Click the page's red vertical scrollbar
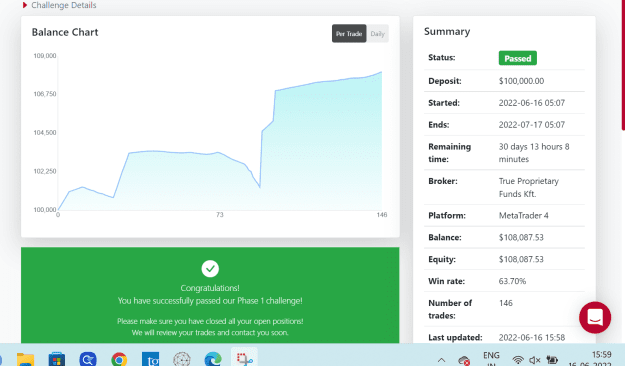 [x=623, y=65]
